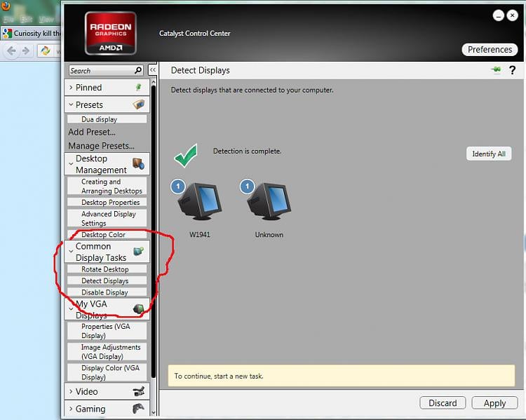Open Desktop Properties
The width and height of the screenshot is (526, 420).
point(107,202)
